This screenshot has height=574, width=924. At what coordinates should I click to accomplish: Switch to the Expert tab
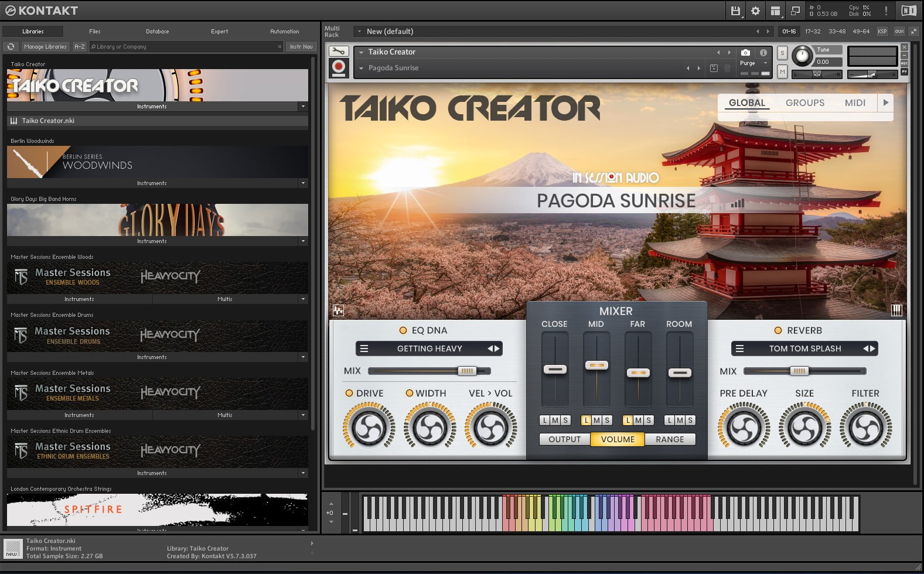click(220, 31)
